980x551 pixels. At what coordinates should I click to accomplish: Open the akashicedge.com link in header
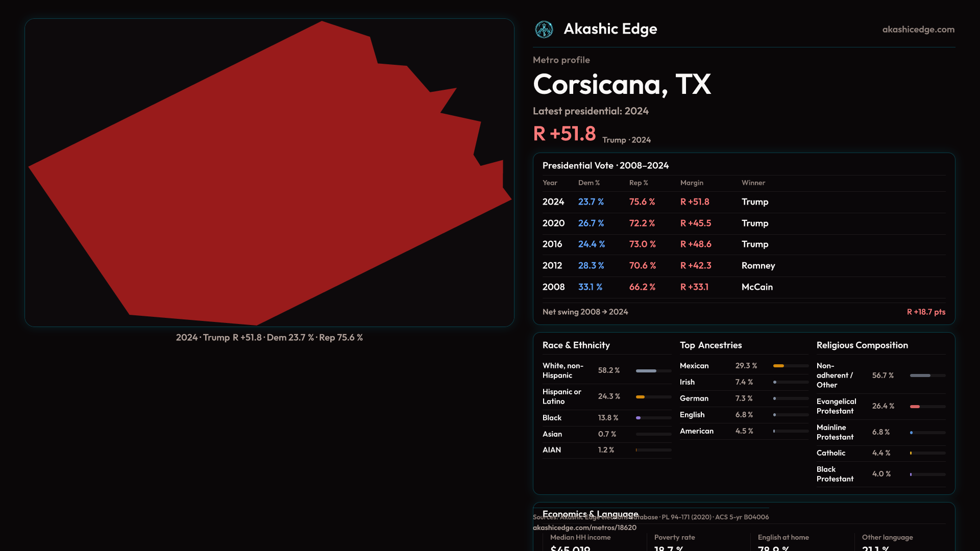click(918, 30)
